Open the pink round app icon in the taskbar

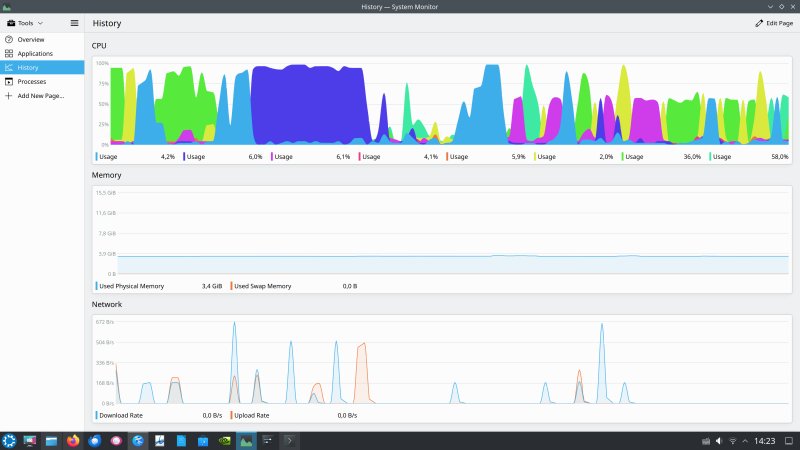click(116, 441)
